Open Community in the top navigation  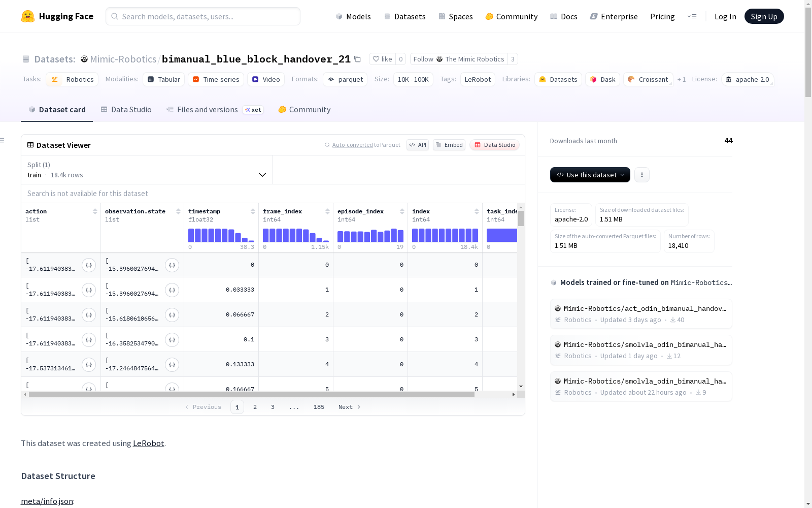(512, 16)
